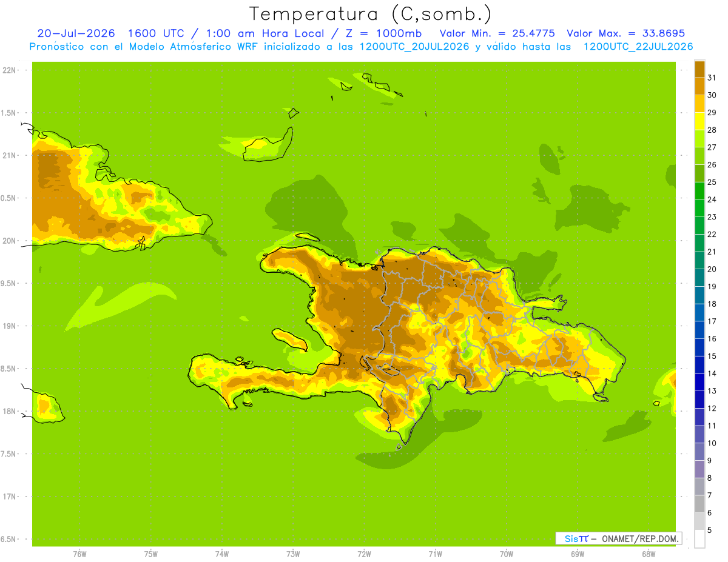Click the "8.5N" latitude axis label
This screenshot has height=562, width=728.
point(8,369)
